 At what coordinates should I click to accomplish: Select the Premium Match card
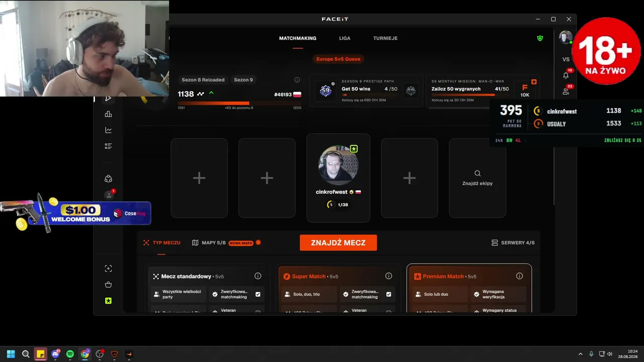(469, 289)
